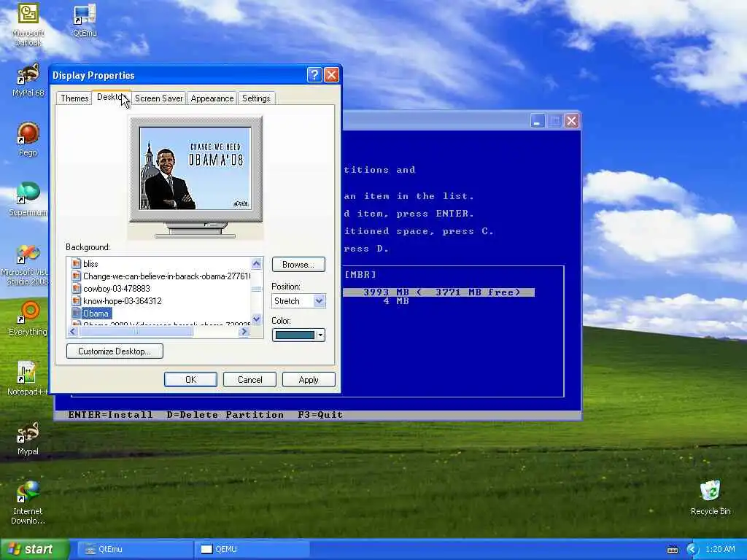This screenshot has height=560, width=747.
Task: Select Change-we-can-believe-in-barack-obama background
Action: [166, 276]
